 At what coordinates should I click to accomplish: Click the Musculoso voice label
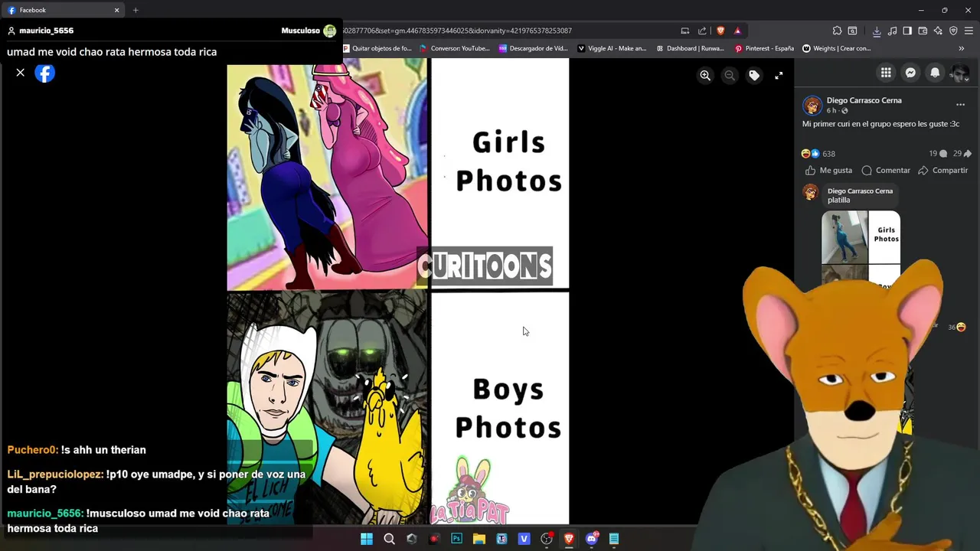[x=300, y=31]
